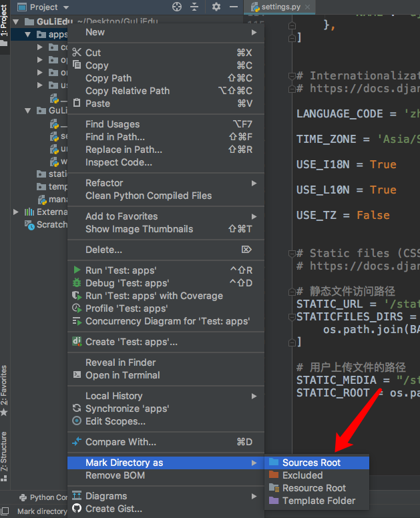Click the profile icon next to Profile 'Test: apps'
Image resolution: width=420 pixels, height=518 pixels.
77,308
